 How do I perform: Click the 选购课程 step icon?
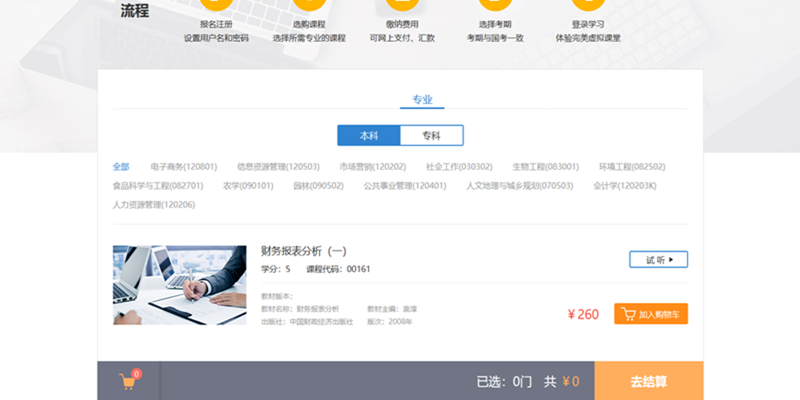(x=308, y=5)
